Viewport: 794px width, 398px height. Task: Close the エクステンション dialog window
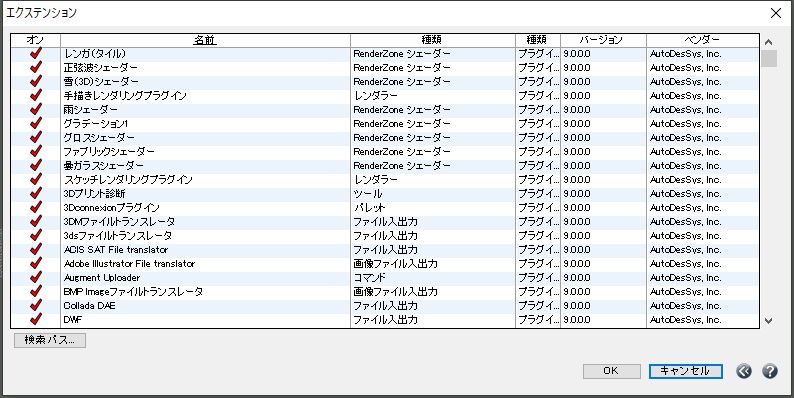[776, 13]
